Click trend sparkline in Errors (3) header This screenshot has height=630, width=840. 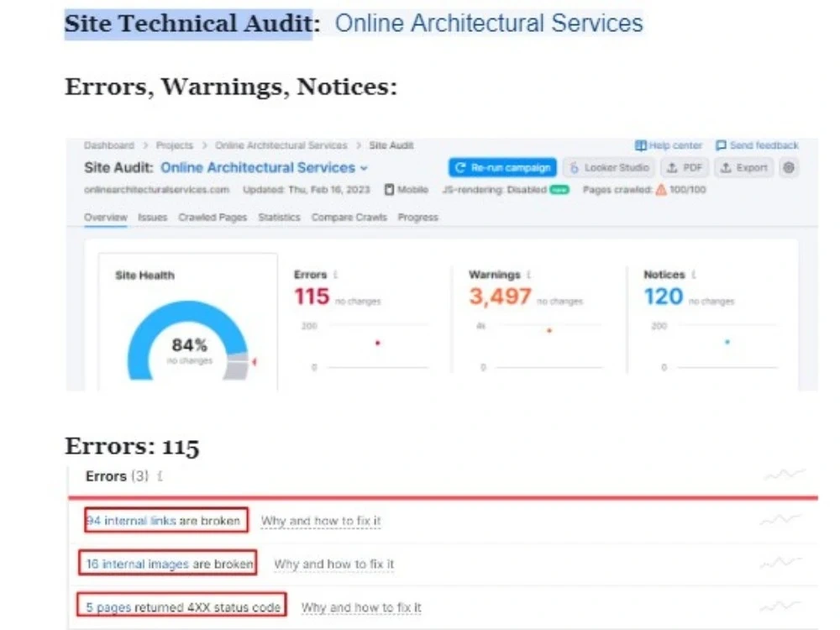point(785,474)
